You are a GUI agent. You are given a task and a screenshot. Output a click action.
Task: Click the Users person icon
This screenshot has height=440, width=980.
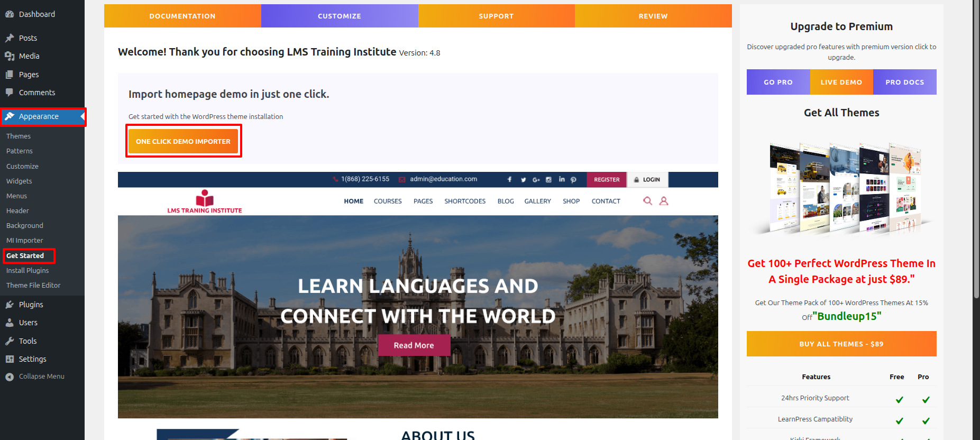point(10,323)
